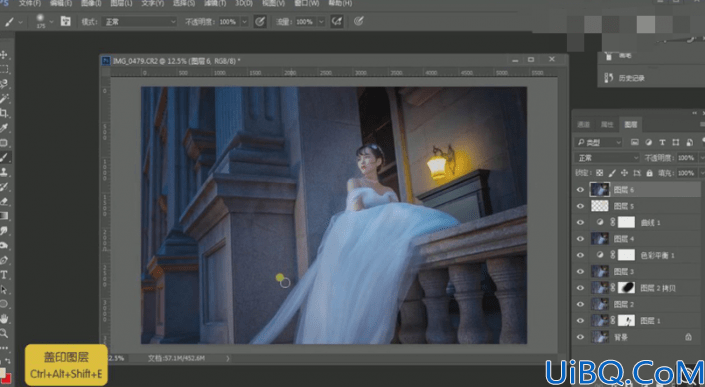Image resolution: width=705 pixels, height=387 pixels.
Task: Enable airbrush-style build-up icon
Action: click(337, 21)
